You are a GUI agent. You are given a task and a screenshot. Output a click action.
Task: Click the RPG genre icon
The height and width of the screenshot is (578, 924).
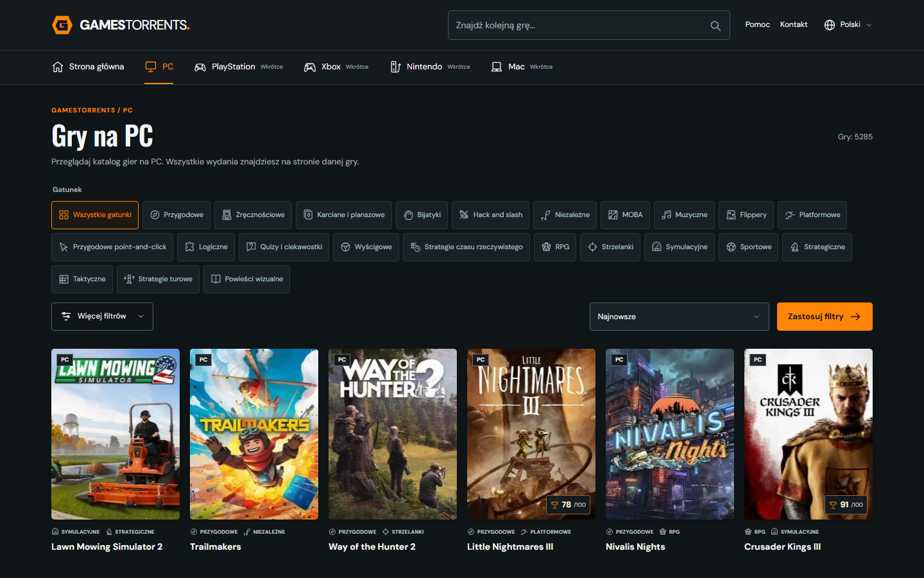547,247
